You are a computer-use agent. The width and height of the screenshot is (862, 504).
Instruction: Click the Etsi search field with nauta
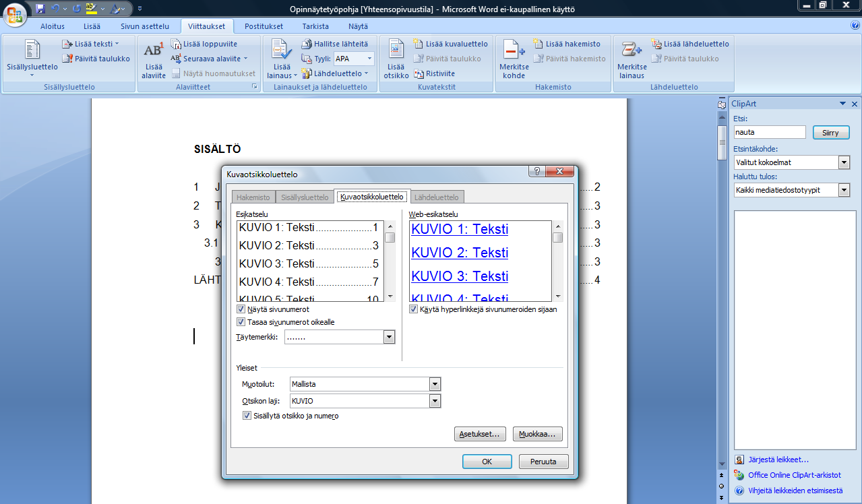[770, 132]
